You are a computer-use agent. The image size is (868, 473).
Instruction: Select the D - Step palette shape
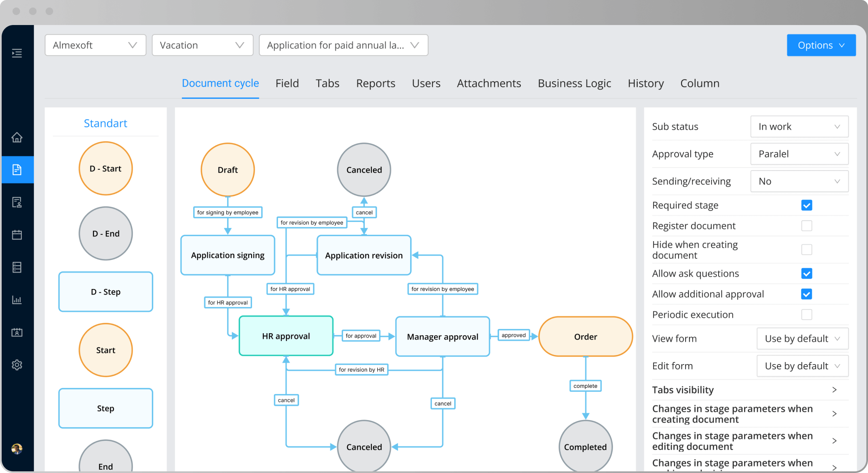click(x=106, y=292)
